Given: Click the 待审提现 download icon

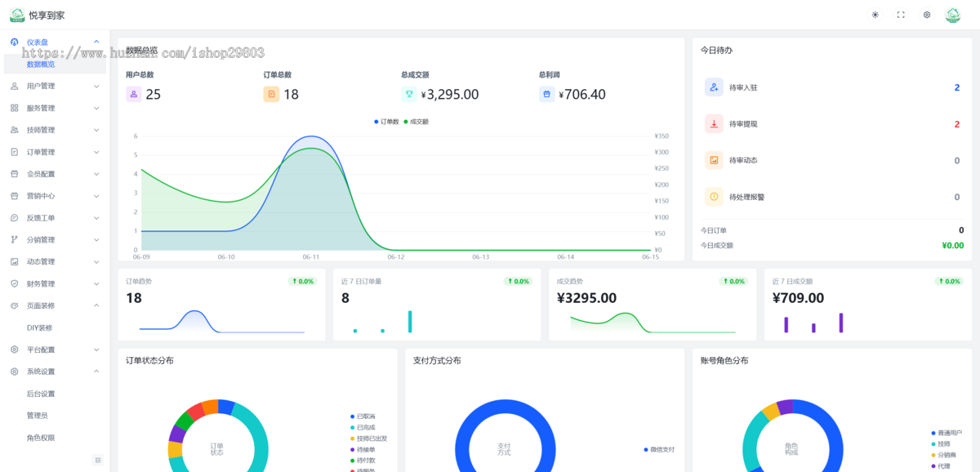Looking at the screenshot, I should 714,124.
